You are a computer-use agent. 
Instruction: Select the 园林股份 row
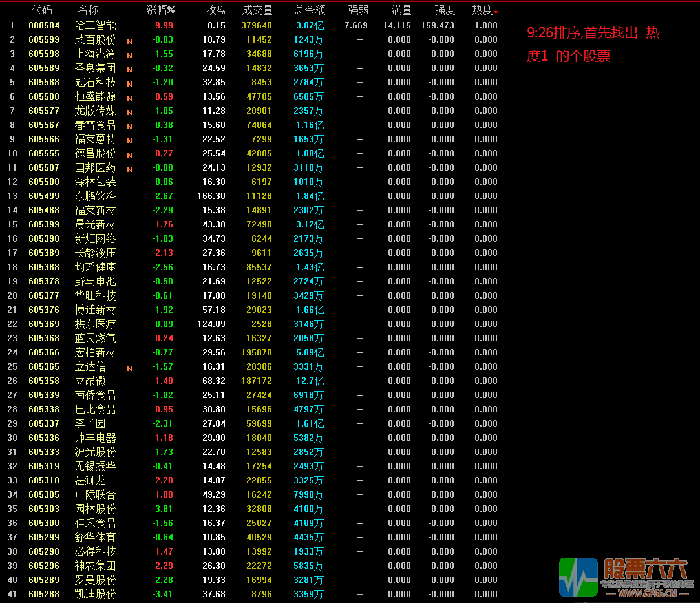pos(253,509)
